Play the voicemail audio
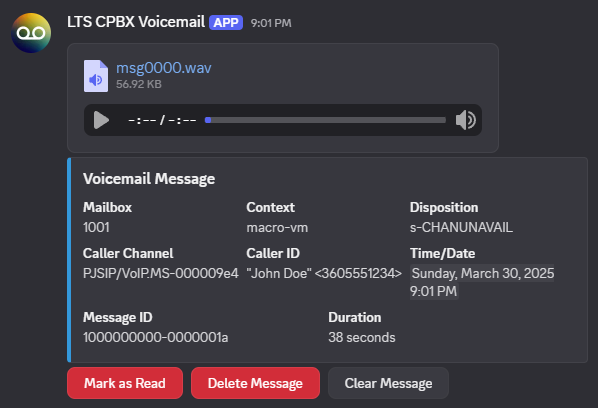598x408 pixels. coord(101,120)
